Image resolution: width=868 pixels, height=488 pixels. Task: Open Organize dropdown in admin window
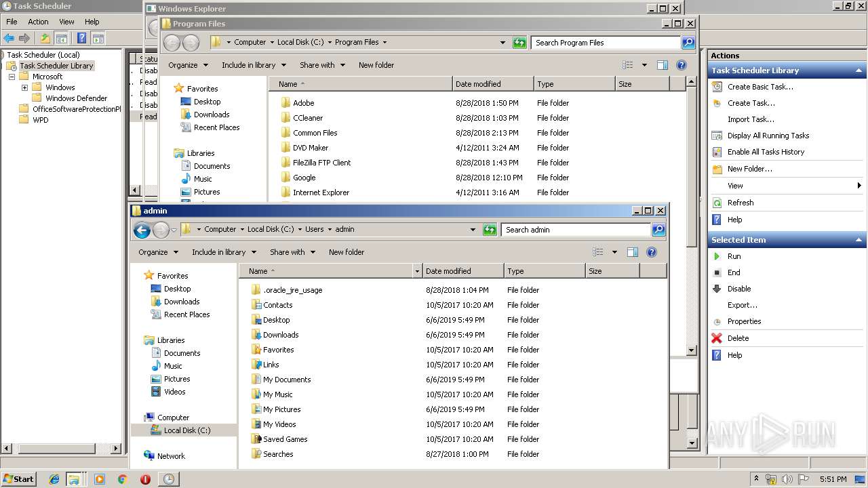[x=159, y=252]
